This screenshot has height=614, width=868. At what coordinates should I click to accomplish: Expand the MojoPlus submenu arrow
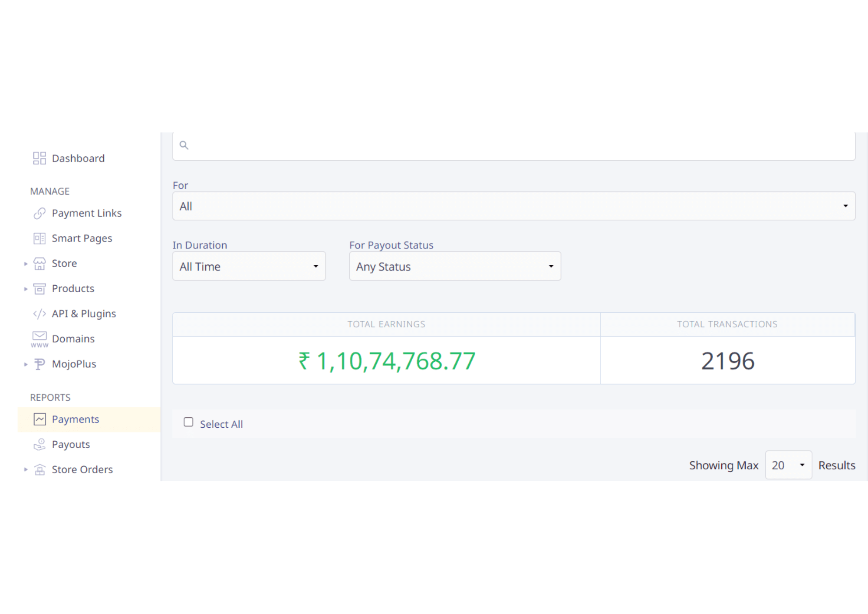26,364
